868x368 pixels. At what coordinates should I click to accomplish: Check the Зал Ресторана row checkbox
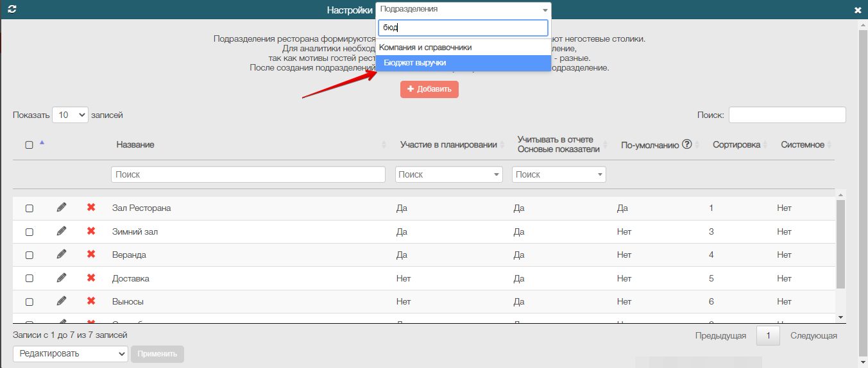tap(29, 208)
